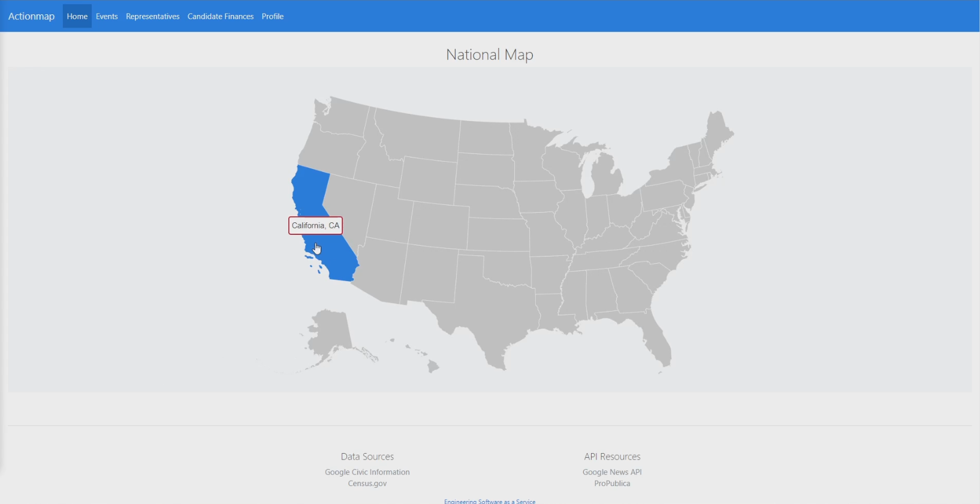The width and height of the screenshot is (980, 504).
Task: Open Engineering Software as a Service link
Action: (x=490, y=501)
